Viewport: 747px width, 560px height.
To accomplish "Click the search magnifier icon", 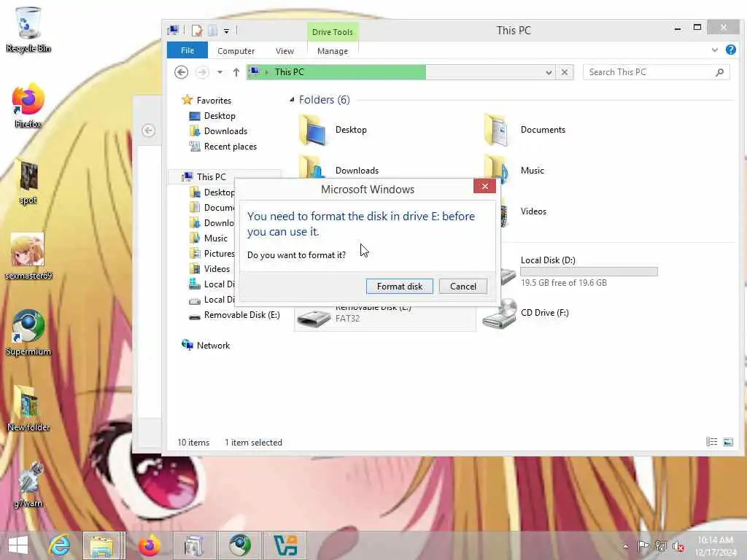I will 719,72.
